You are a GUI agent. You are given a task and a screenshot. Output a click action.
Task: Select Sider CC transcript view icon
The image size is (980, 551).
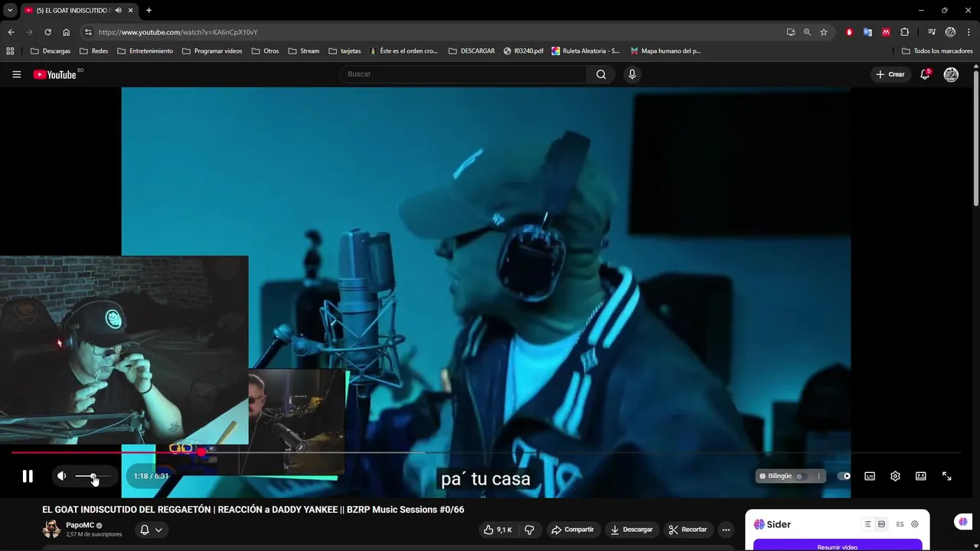[x=881, y=524]
